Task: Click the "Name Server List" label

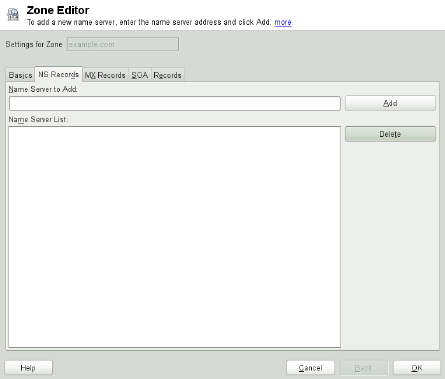Action: click(x=38, y=119)
